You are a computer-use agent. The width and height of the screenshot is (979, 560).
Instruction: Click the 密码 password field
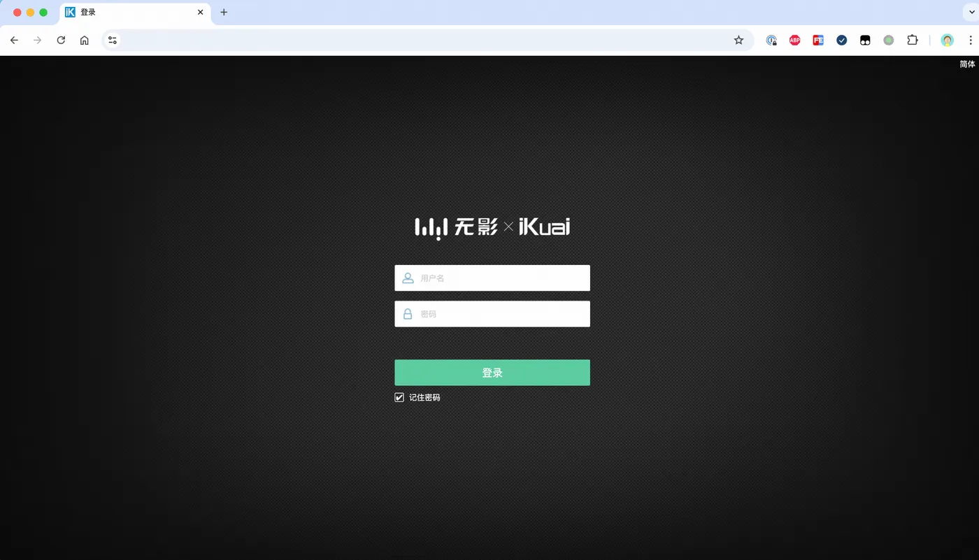tap(492, 314)
